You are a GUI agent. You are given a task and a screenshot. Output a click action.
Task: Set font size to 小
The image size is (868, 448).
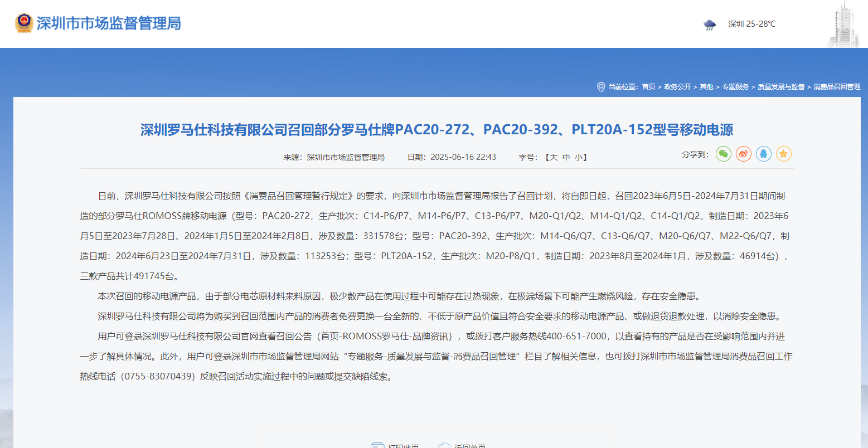579,157
